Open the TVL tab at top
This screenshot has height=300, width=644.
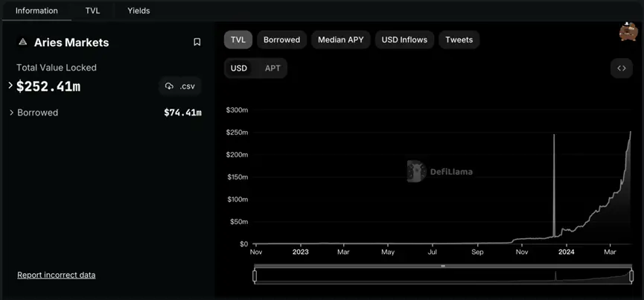[x=92, y=10]
